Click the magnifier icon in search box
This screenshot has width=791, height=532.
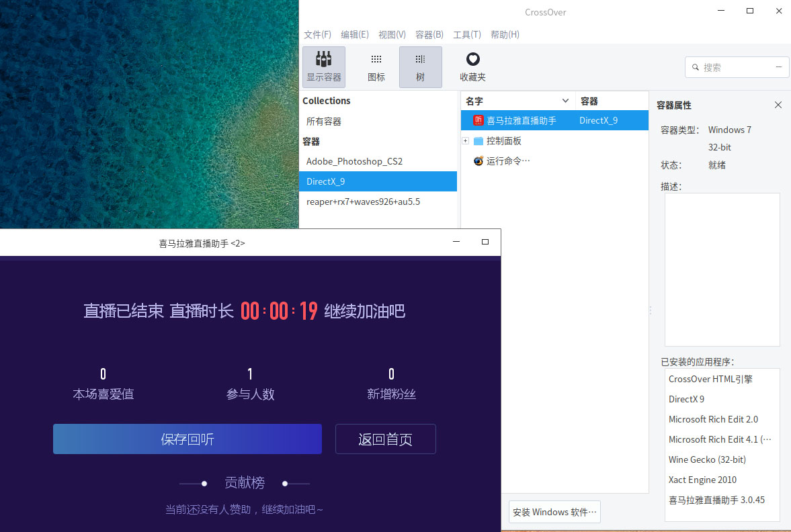pos(695,67)
